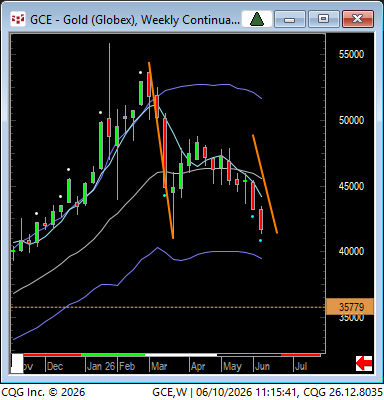
Task: Click the cyan dot below the last candle
Action: (260, 240)
